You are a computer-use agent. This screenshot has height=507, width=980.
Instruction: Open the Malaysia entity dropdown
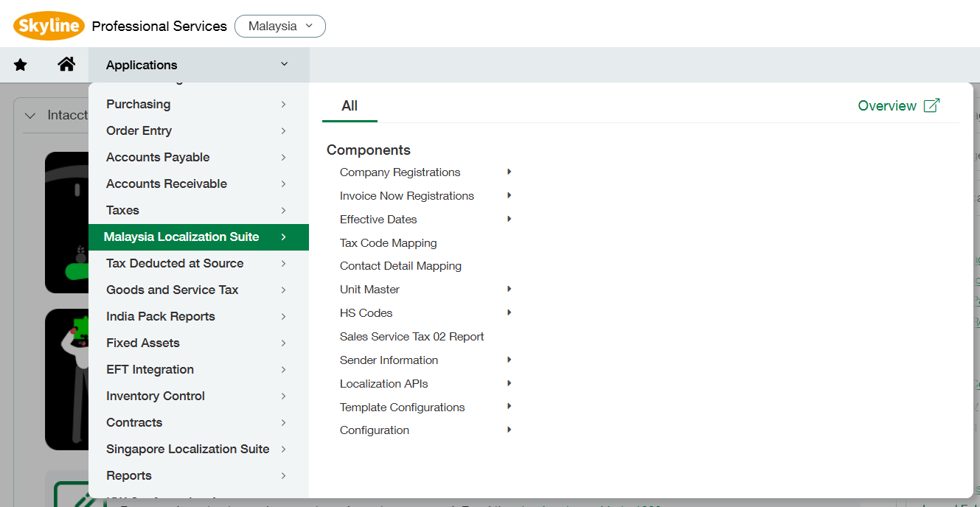tap(279, 26)
